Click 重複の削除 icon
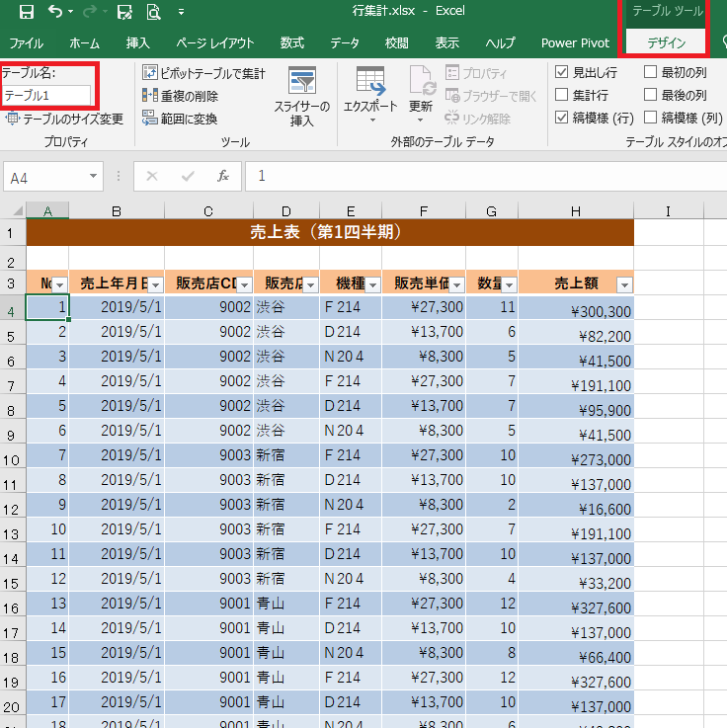The height and width of the screenshot is (728, 727). [x=149, y=95]
